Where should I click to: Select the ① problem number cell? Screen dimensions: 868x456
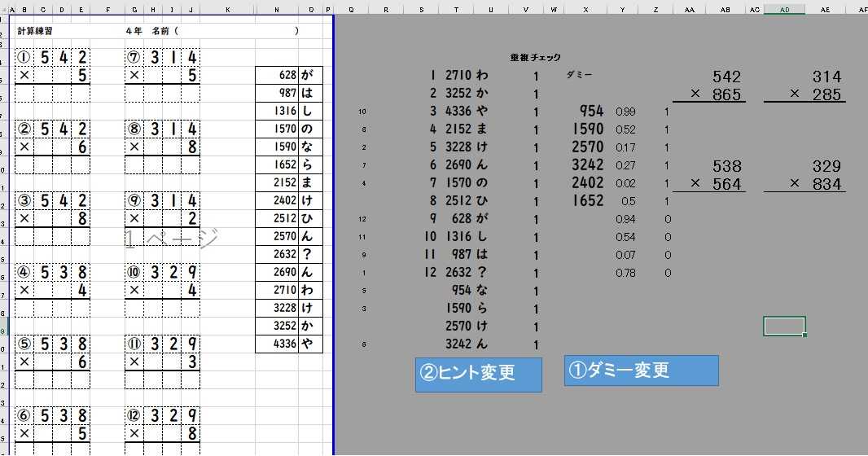pyautogui.click(x=24, y=58)
